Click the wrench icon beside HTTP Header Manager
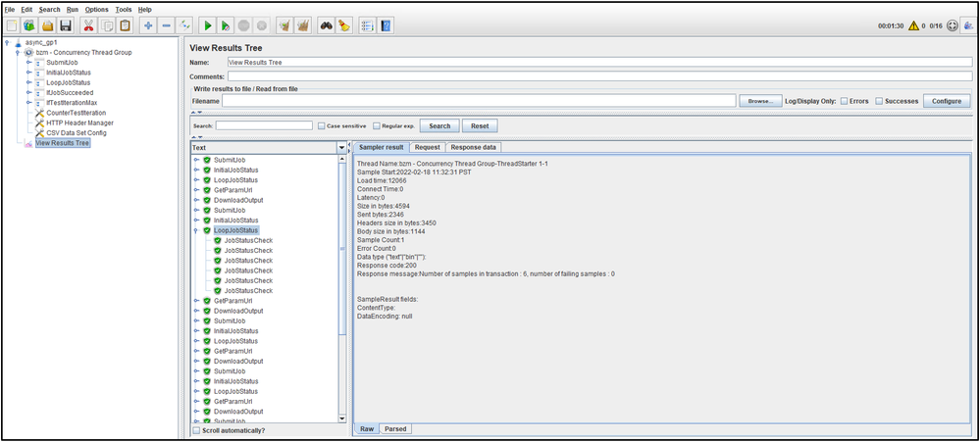 tap(39, 123)
